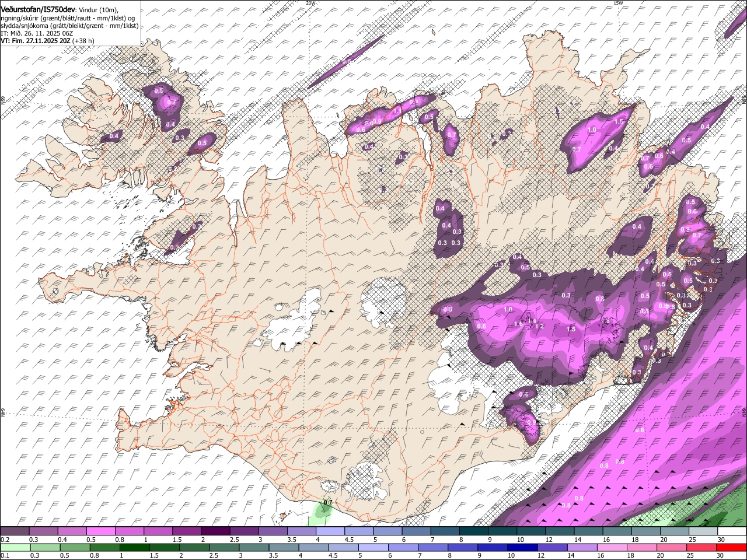Choose the light periwinkle 4 swatch in upper legend

[330, 531]
